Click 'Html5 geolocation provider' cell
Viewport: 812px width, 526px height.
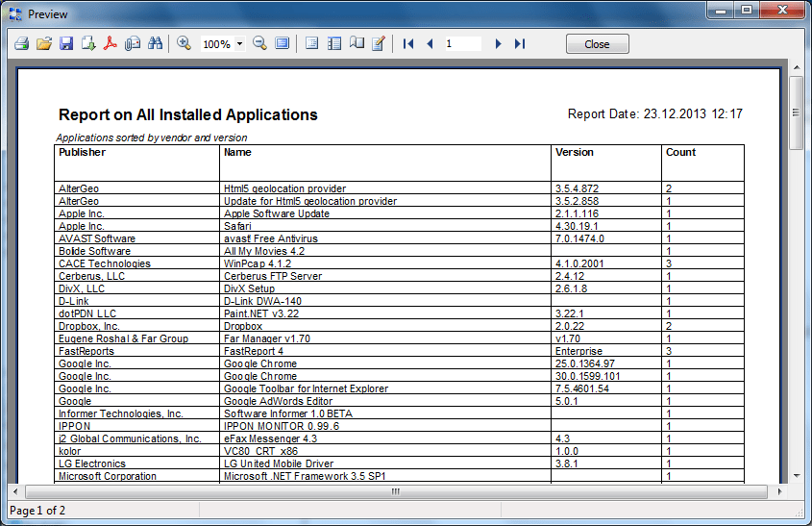click(x=385, y=188)
